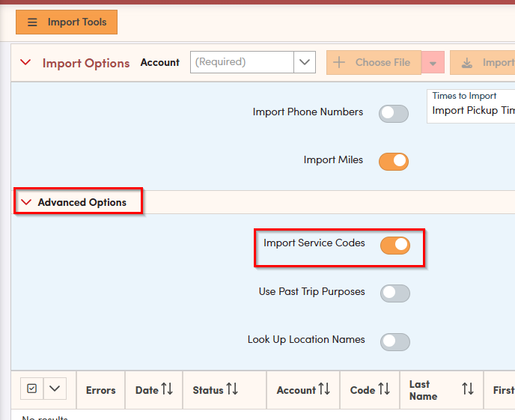Viewport: 515px width, 420px height.
Task: Sort by Date column arrows icon
Action: pyautogui.click(x=167, y=389)
